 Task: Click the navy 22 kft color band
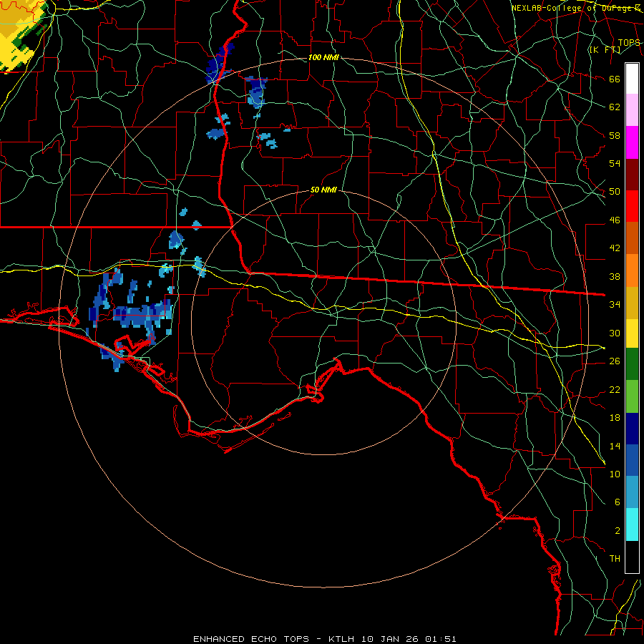click(632, 429)
